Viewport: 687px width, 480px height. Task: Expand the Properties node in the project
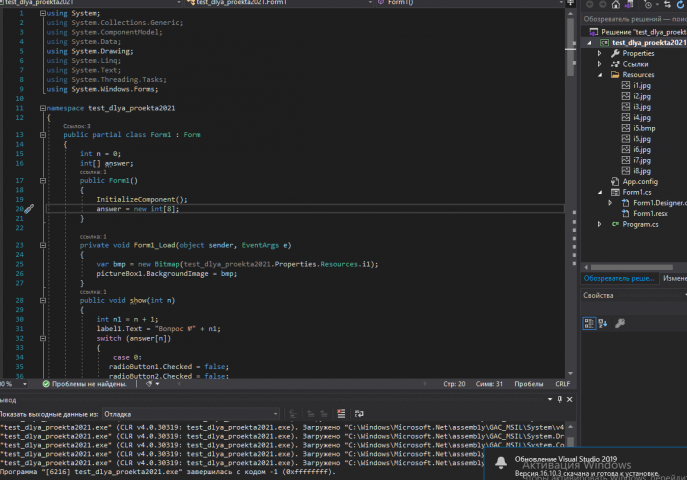coord(601,53)
